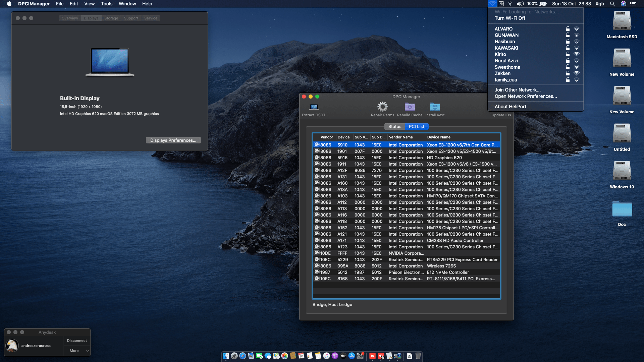This screenshot has height=362, width=644.
Task: Switch to the Status tab
Action: [395, 126]
